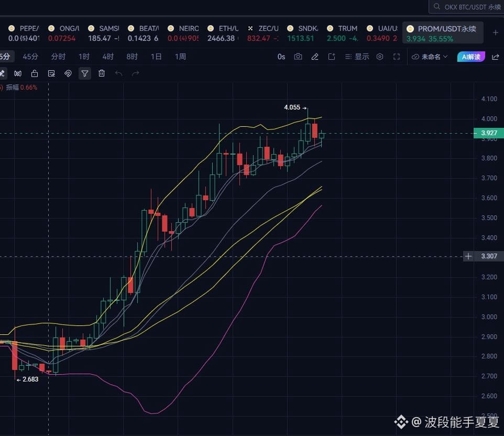The height and width of the screenshot is (436, 504).
Task: Click the 0s countdown indicator
Action: [x=281, y=57]
